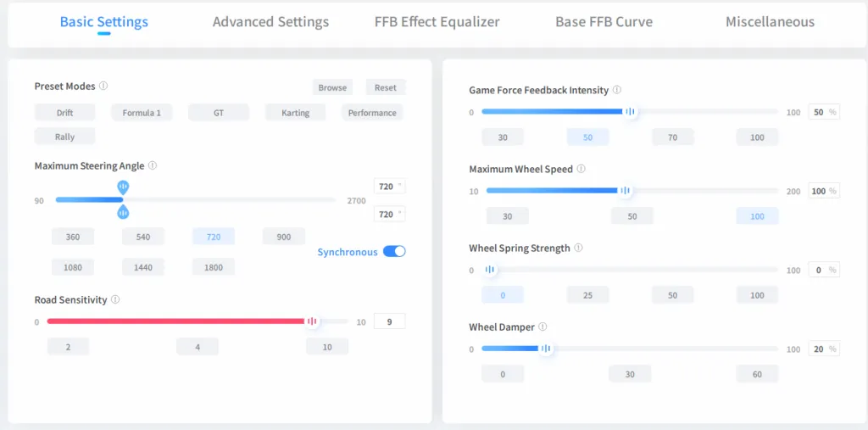
Task: Open the Advanced Settings tab
Action: (270, 22)
